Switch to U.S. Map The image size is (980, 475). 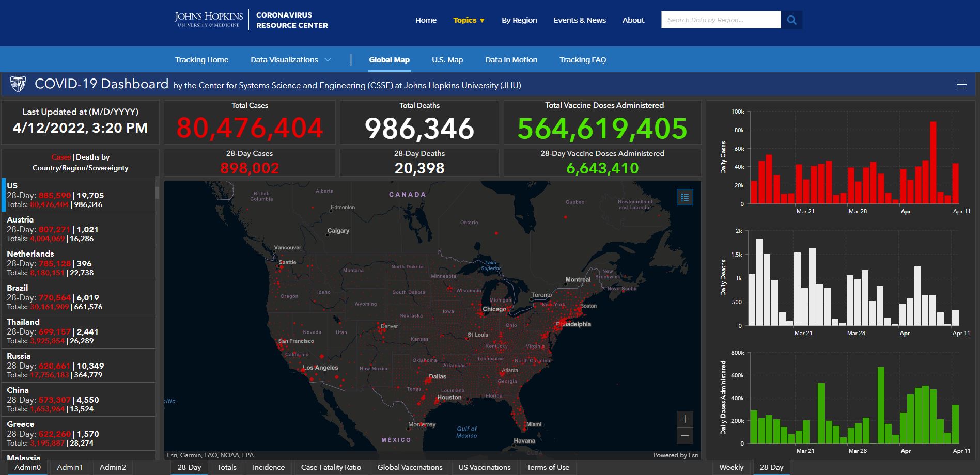coord(447,60)
